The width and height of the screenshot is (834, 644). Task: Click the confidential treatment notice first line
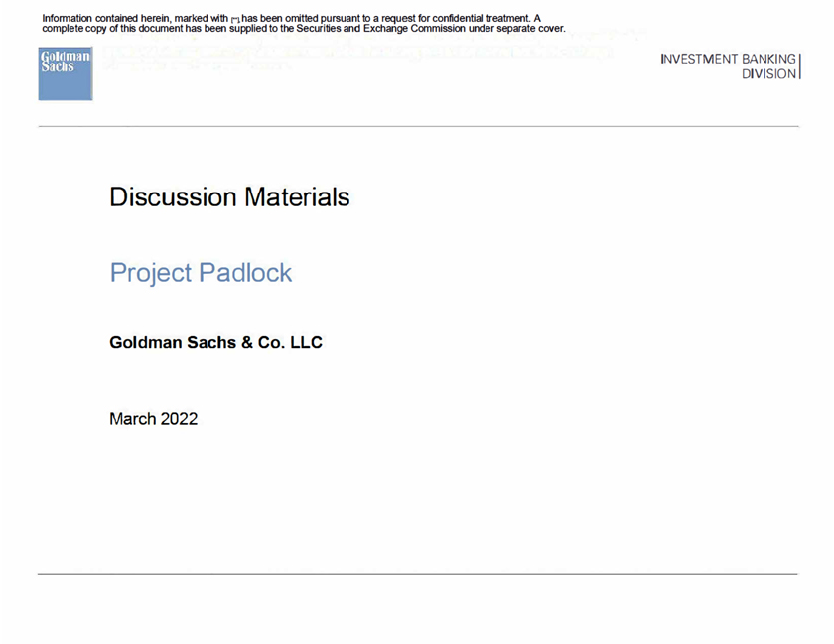(291, 18)
